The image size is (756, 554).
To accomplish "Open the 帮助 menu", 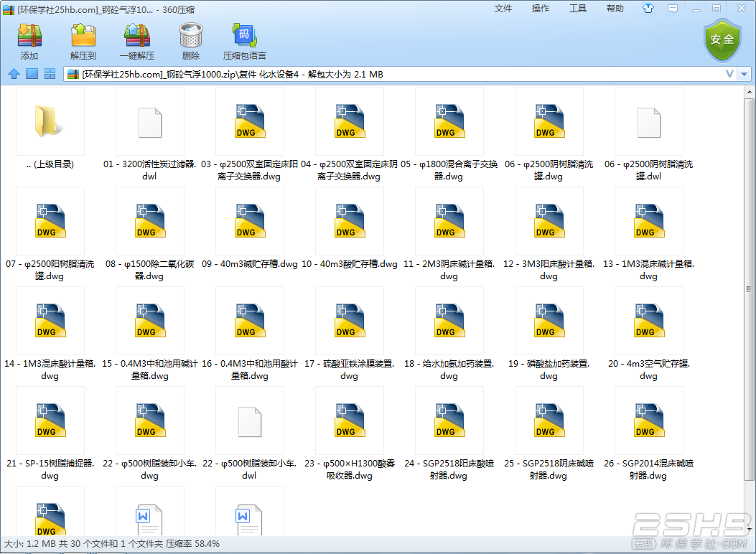I will point(615,8).
